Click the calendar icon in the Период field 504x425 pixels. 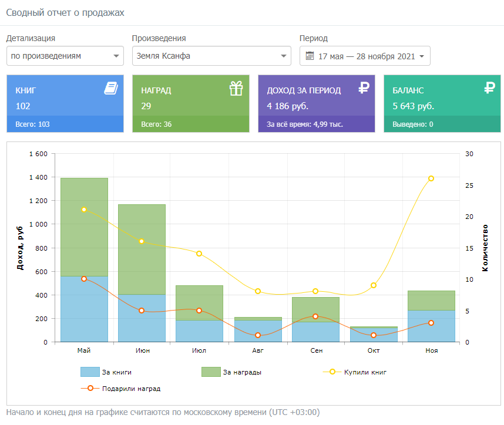(310, 56)
